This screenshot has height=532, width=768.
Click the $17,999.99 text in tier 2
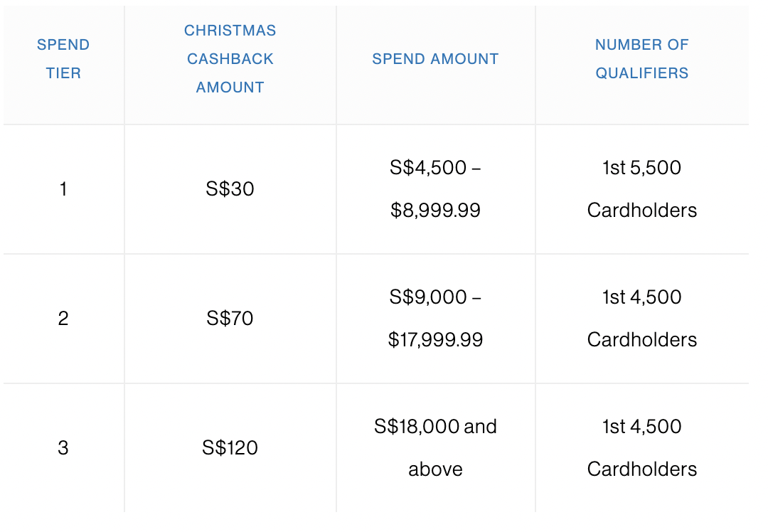(x=435, y=340)
